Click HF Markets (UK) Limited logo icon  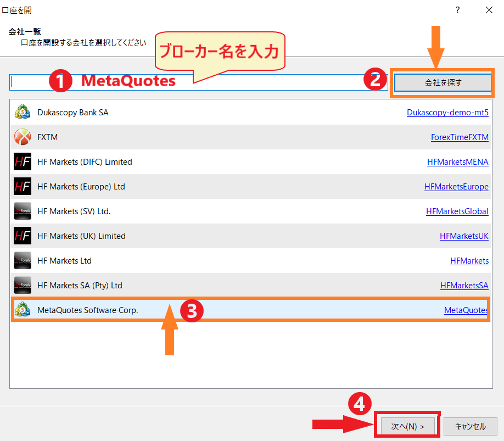(x=22, y=236)
